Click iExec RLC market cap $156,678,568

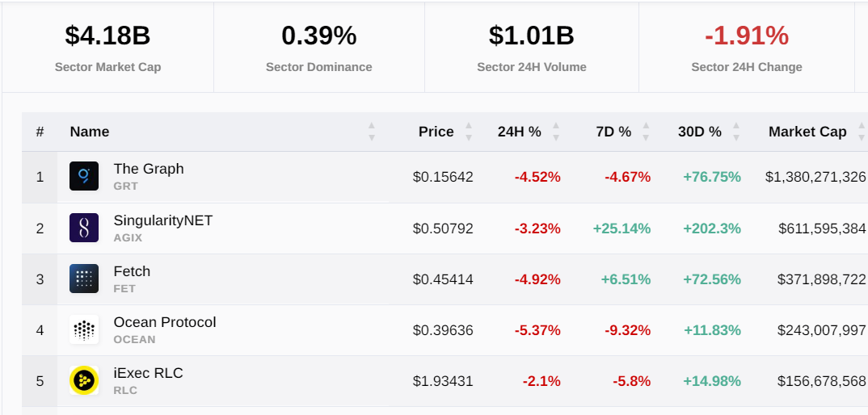click(821, 381)
